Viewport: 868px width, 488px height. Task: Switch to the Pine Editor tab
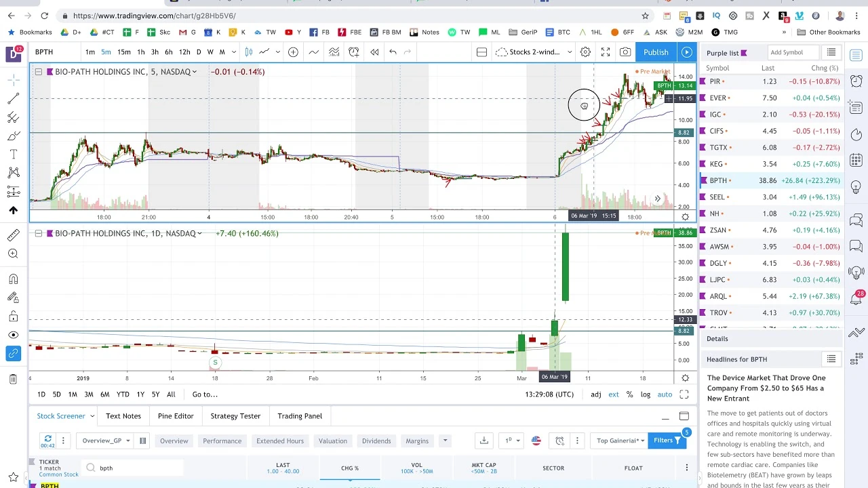176,416
